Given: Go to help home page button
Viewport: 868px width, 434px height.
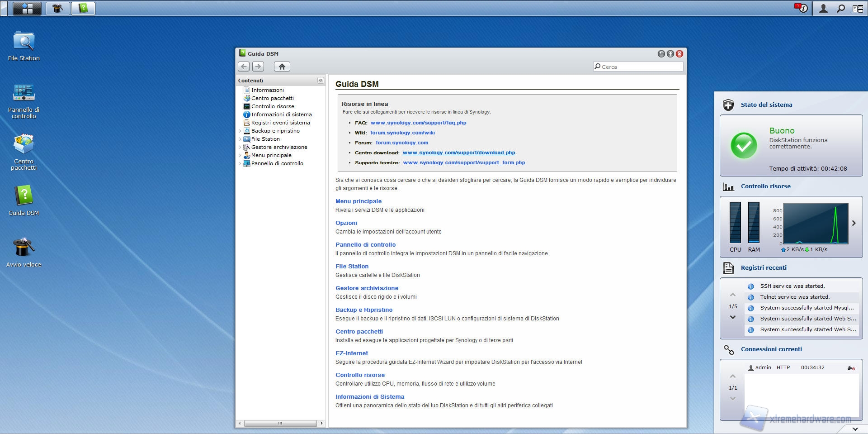Looking at the screenshot, I should click(282, 67).
